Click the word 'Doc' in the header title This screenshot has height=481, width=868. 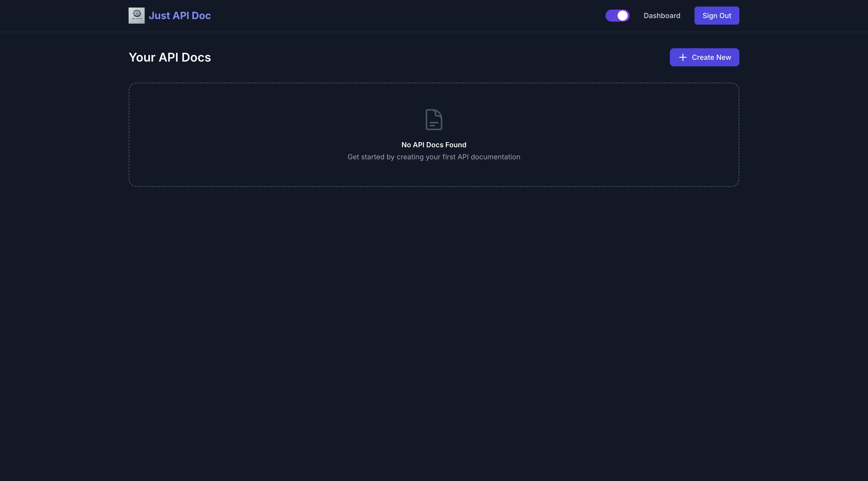click(201, 16)
